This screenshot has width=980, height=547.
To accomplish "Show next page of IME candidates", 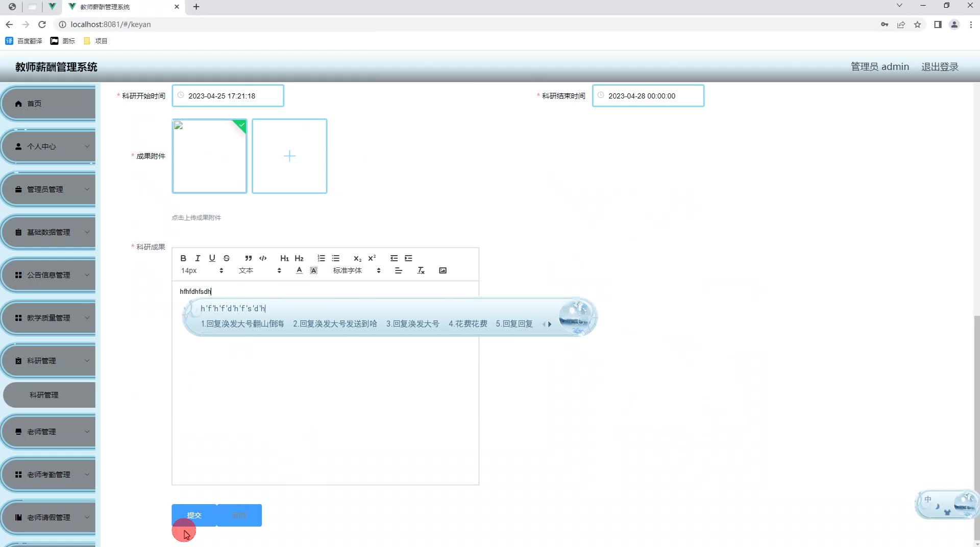I will [550, 324].
